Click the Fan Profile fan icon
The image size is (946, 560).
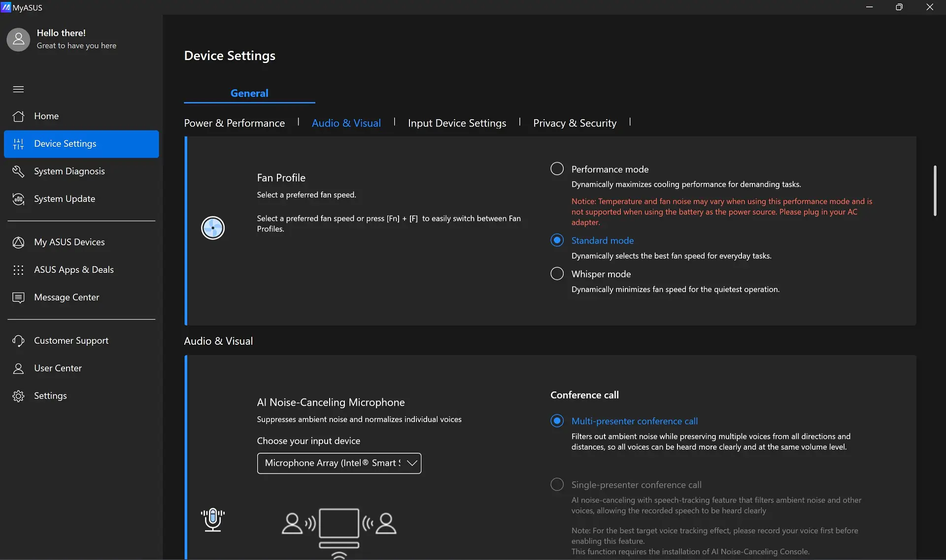pyautogui.click(x=213, y=228)
